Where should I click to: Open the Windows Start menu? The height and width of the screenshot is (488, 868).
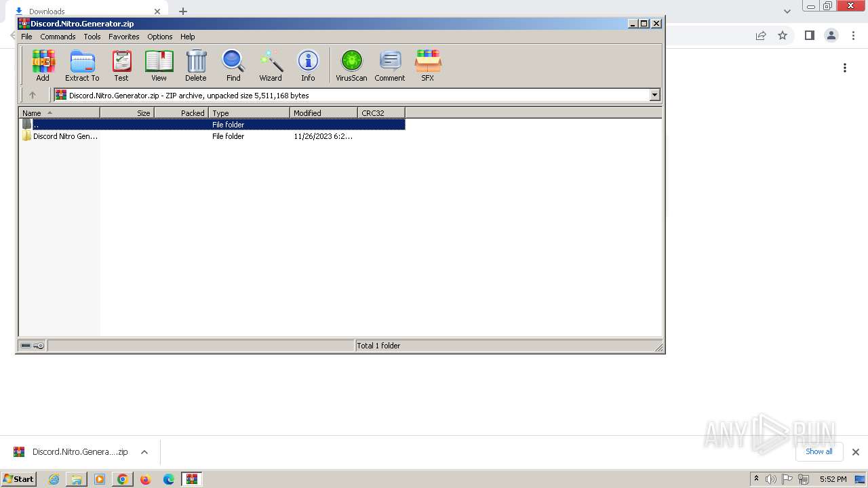click(x=19, y=479)
